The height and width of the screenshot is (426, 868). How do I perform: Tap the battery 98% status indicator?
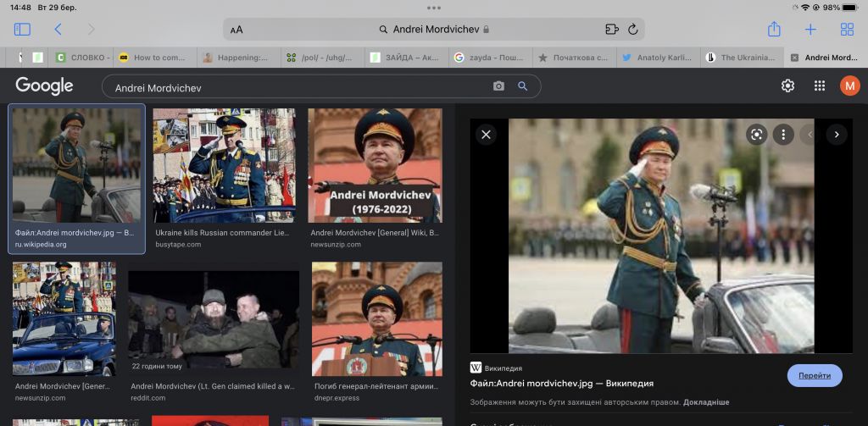tap(842, 8)
